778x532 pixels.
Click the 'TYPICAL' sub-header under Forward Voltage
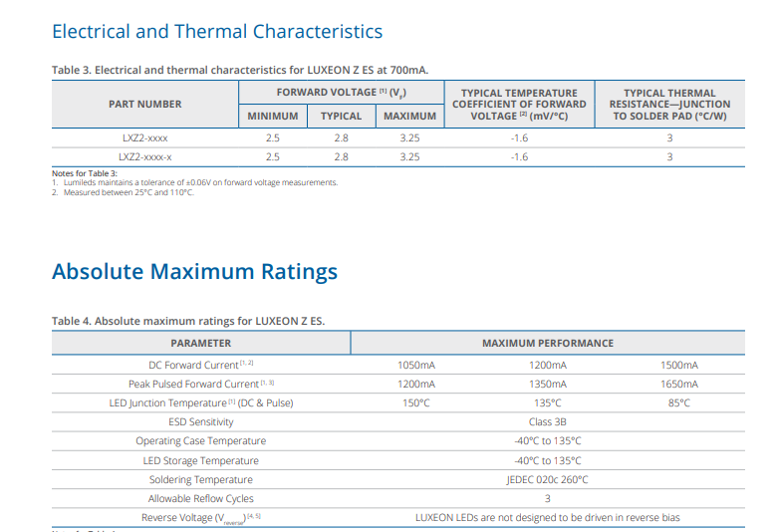(342, 117)
